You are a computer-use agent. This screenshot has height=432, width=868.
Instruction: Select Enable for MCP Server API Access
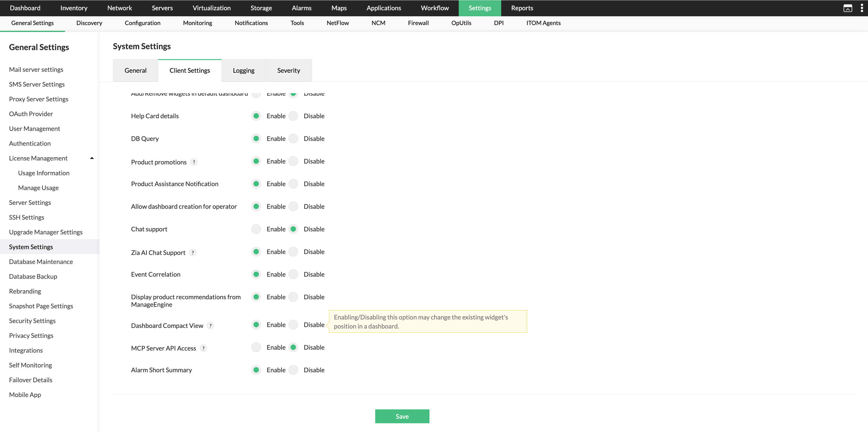[256, 347]
